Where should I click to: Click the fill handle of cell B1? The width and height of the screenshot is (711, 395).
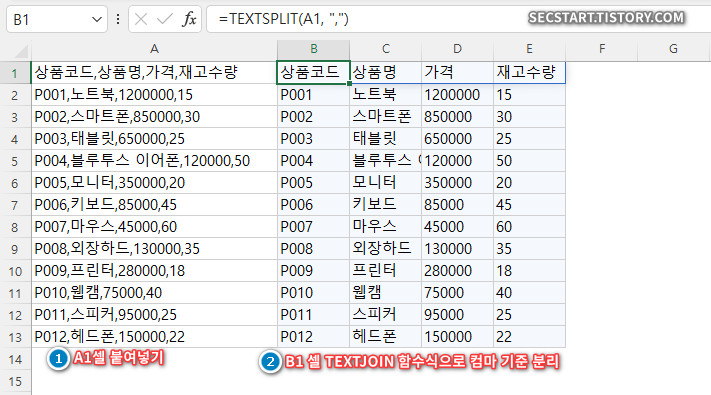tap(349, 83)
